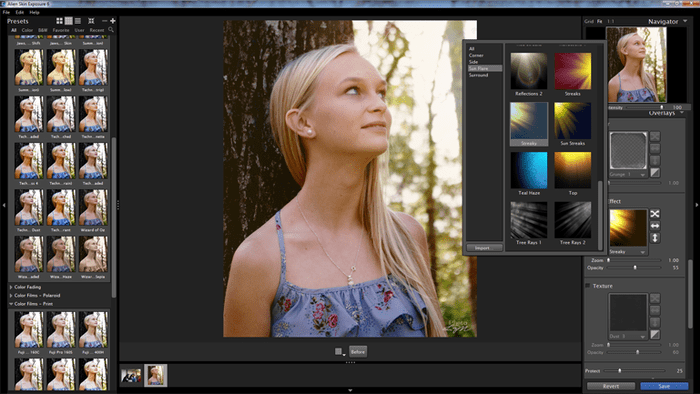Toggle the Before preview button
The image size is (700, 394).
click(358, 352)
